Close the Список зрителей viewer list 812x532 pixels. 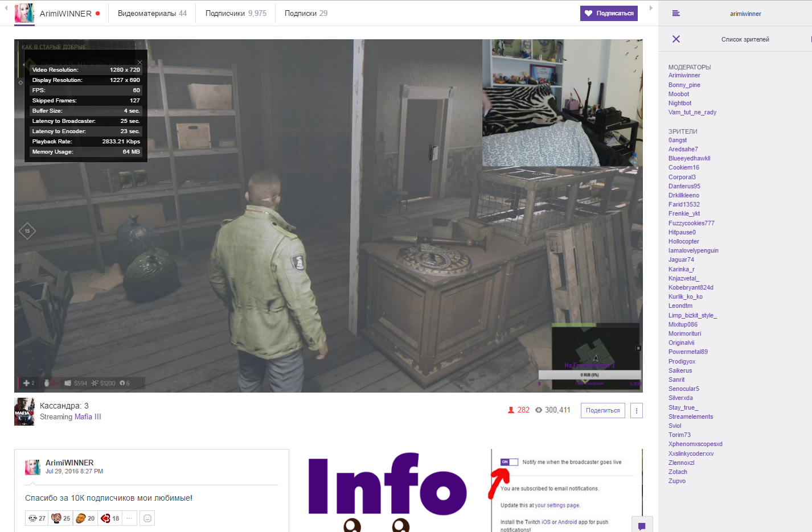click(676, 39)
